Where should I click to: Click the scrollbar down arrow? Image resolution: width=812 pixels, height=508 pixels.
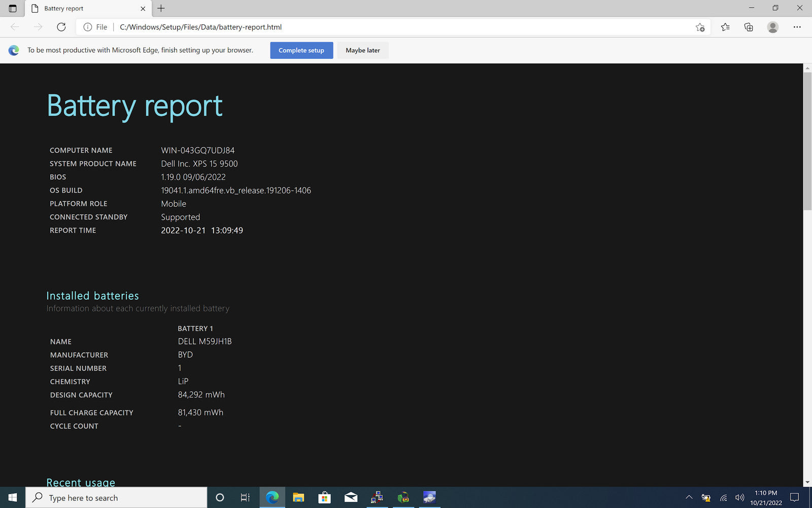807,483
